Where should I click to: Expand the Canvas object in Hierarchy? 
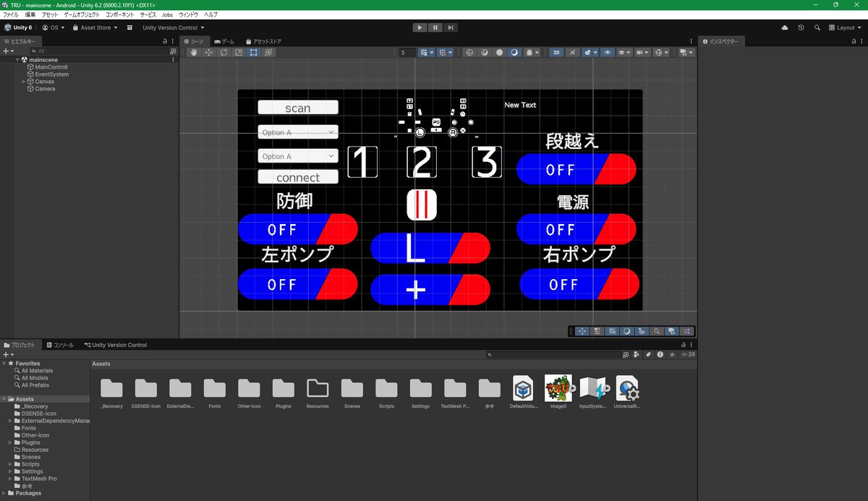pos(24,82)
